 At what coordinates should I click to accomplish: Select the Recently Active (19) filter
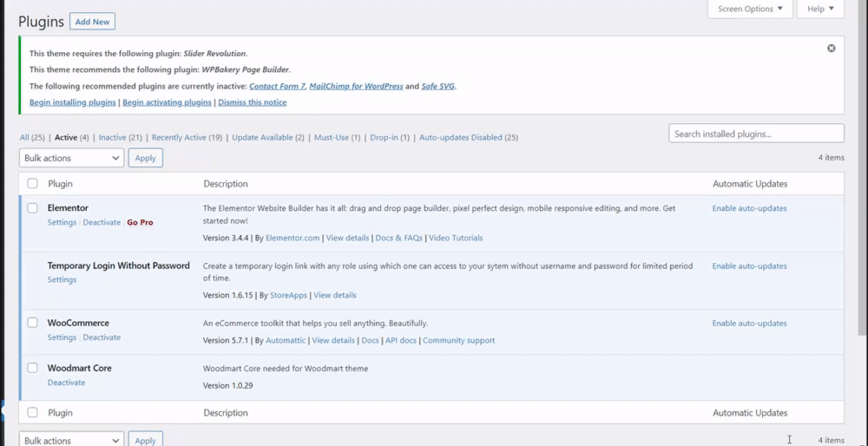pyautogui.click(x=187, y=137)
